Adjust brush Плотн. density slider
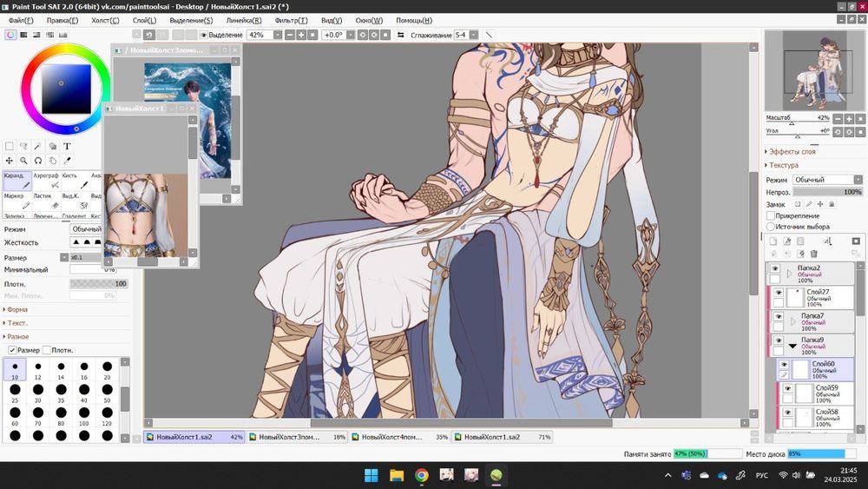Viewport: 868px width, 489px height. tap(99, 283)
